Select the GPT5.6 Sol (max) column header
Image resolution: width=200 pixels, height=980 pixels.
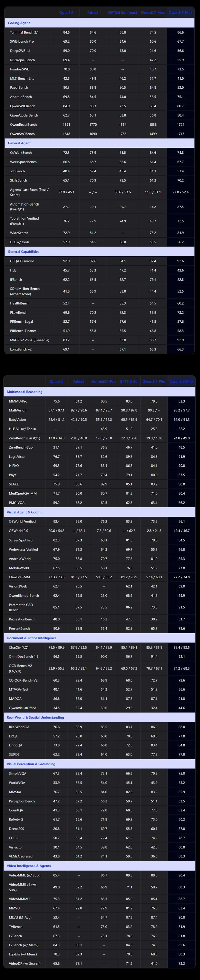[x=122, y=13]
